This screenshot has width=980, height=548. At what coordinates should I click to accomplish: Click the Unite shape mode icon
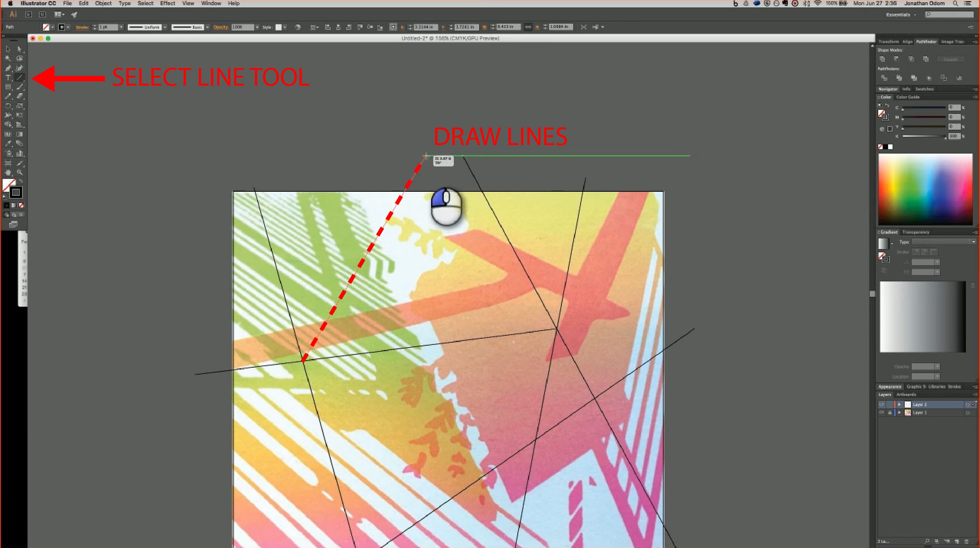click(x=882, y=59)
